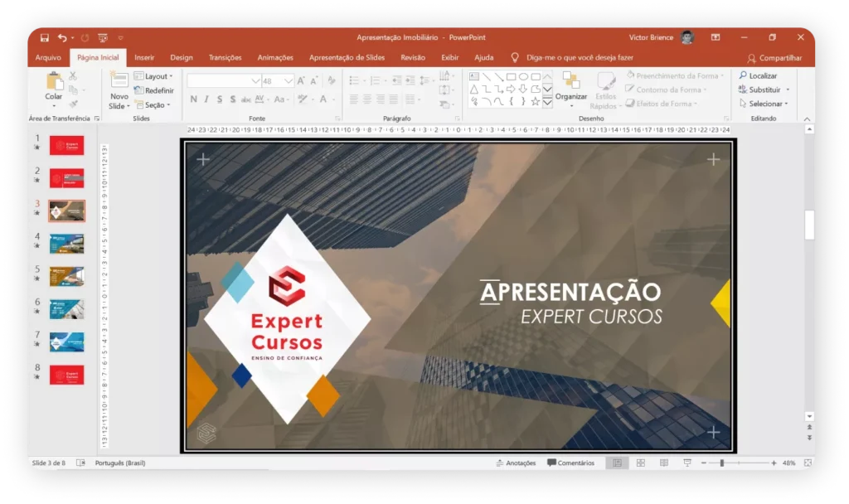Click the Colar paste icon
This screenshot has width=849, height=504.
(54, 83)
